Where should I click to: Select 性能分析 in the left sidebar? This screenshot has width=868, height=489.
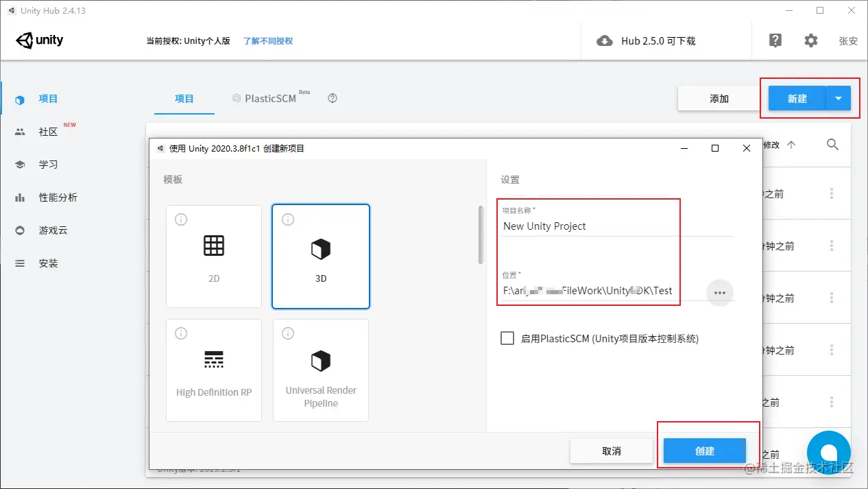point(58,198)
